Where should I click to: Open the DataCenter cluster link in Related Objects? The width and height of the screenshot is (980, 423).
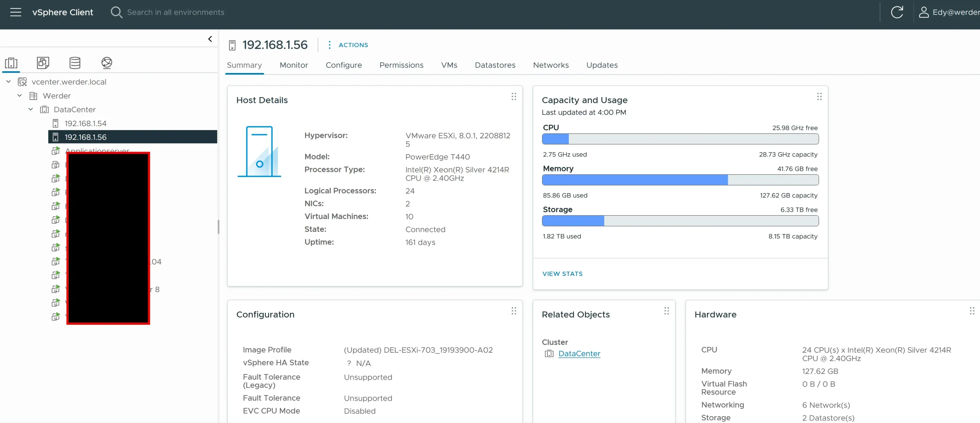[579, 353]
